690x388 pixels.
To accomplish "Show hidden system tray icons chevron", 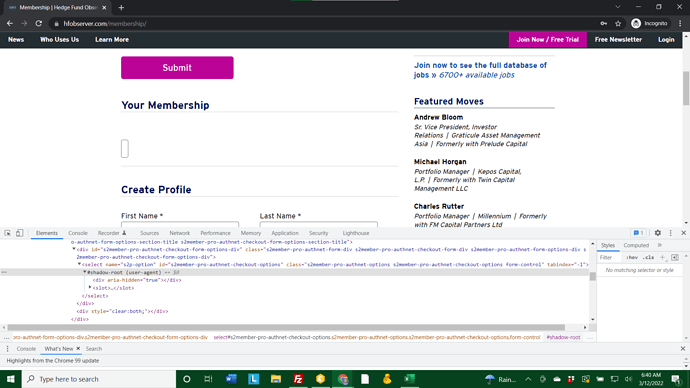I will (x=528, y=379).
